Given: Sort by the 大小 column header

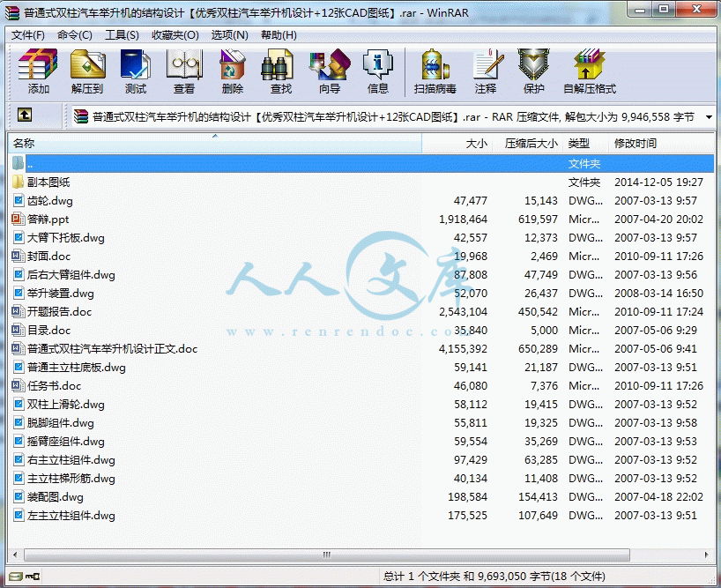Looking at the screenshot, I should 457,144.
